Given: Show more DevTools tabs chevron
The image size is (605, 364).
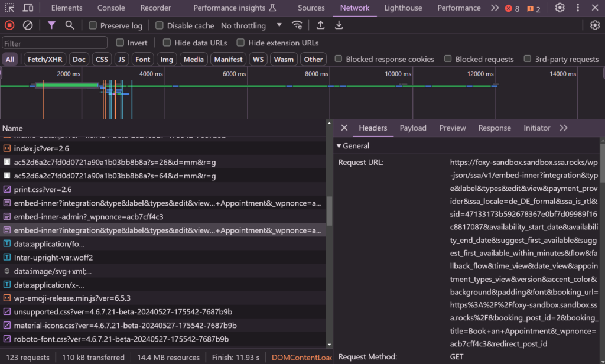Looking at the screenshot, I should 495,8.
